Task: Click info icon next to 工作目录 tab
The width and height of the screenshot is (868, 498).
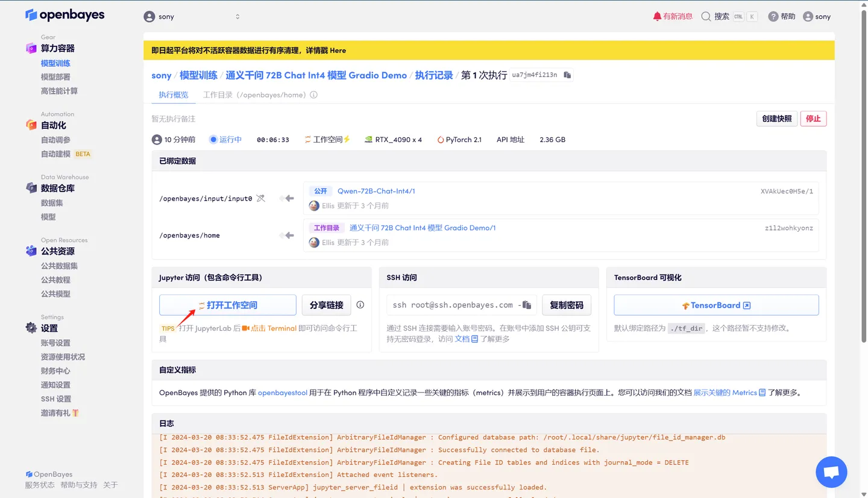Action: pos(313,95)
